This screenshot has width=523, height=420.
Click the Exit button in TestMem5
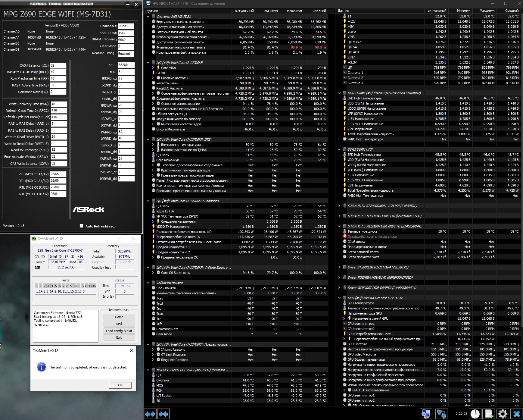point(119,337)
